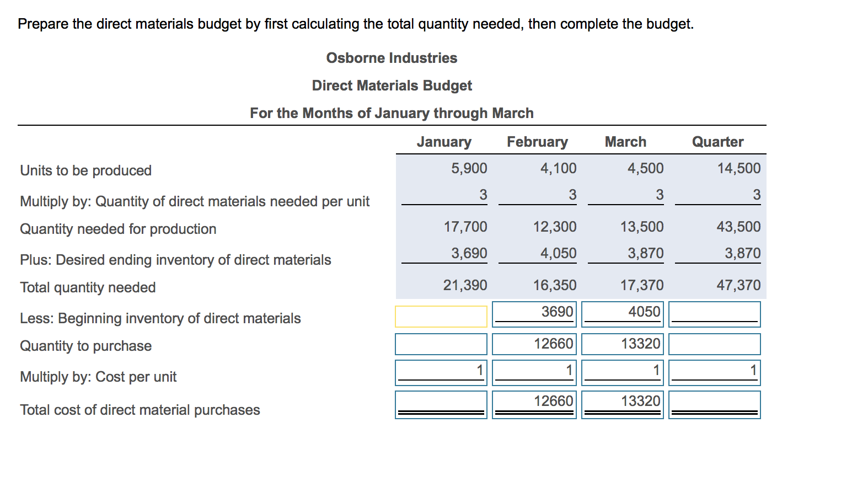Click February desired ending inventory 4,050
Image resolution: width=868 pixels, height=492 pixels.
559,253
